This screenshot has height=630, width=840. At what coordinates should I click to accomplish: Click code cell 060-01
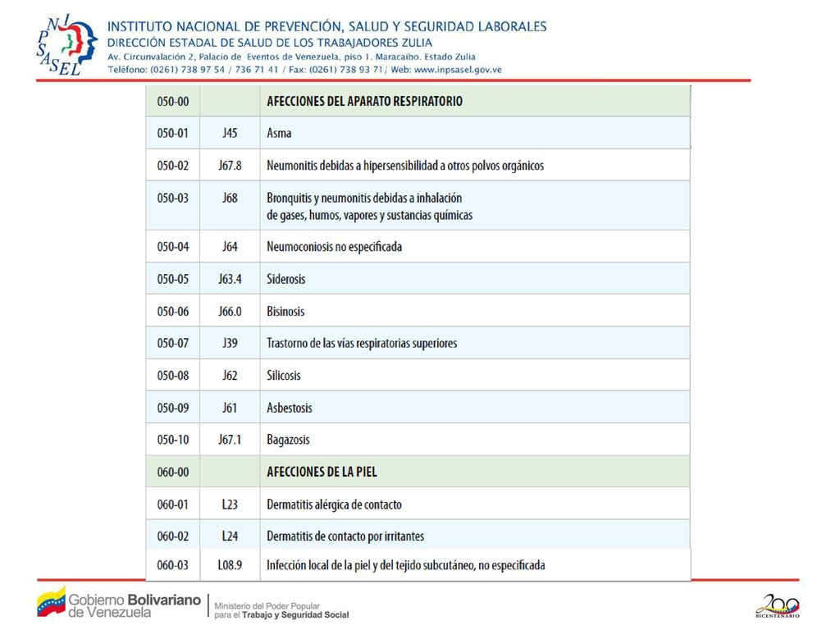172,504
